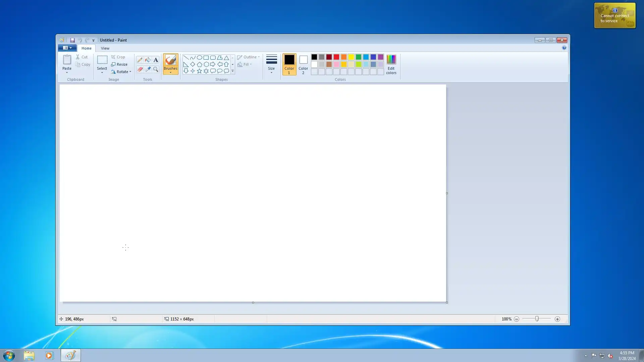Click the zoom in plus button

(557, 319)
